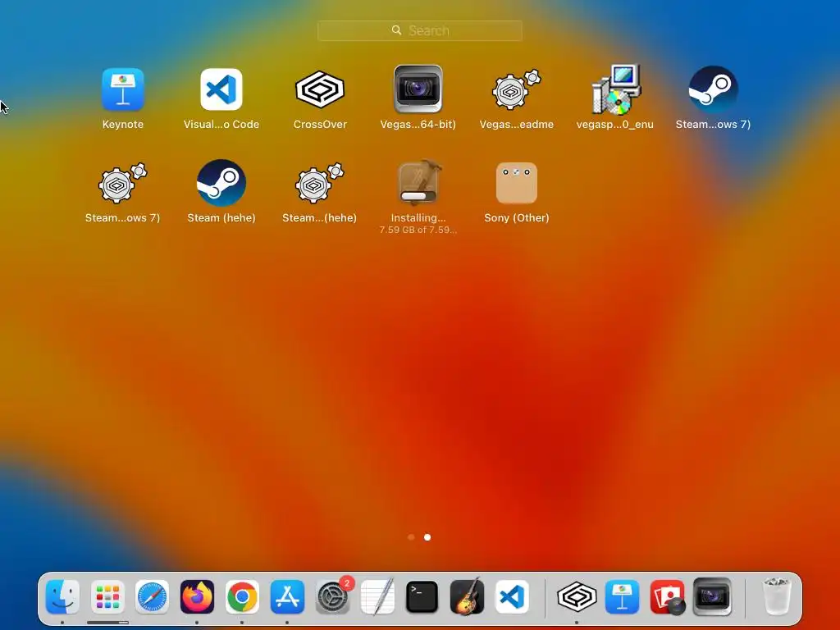The width and height of the screenshot is (840, 630).
Task: Open Vegas readme gear icon
Action: coord(517,89)
